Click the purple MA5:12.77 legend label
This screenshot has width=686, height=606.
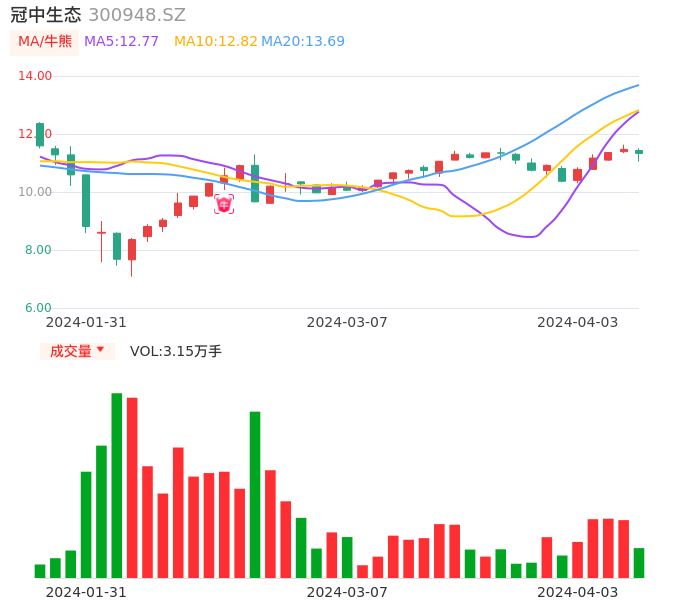pos(121,41)
